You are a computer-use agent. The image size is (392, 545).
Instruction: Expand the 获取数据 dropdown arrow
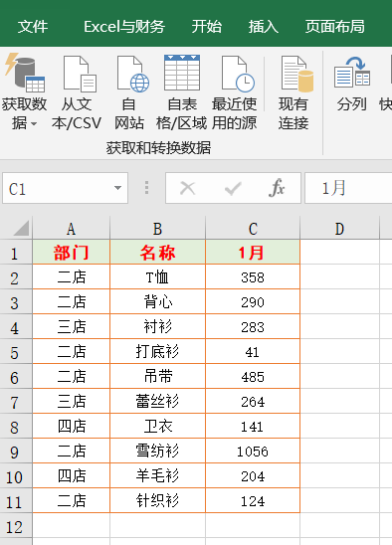click(x=34, y=123)
